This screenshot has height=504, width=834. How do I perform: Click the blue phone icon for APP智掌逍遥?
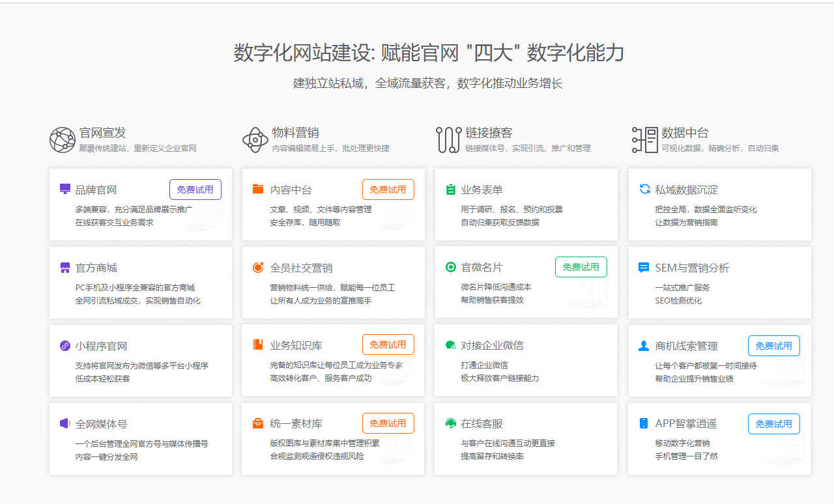pyautogui.click(x=644, y=423)
